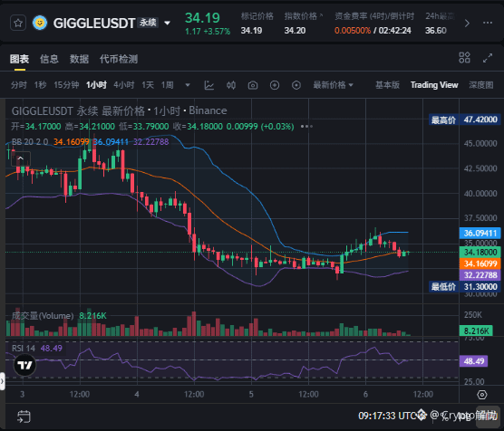Image resolution: width=504 pixels, height=431 pixels.
Task: Click the purple 32.22788 lower band tag
Action: (480, 275)
